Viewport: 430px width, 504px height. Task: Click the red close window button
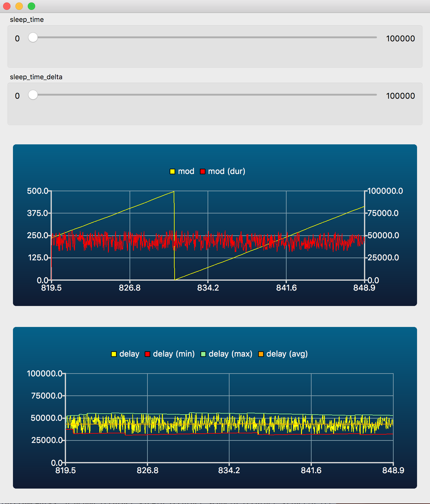point(7,6)
